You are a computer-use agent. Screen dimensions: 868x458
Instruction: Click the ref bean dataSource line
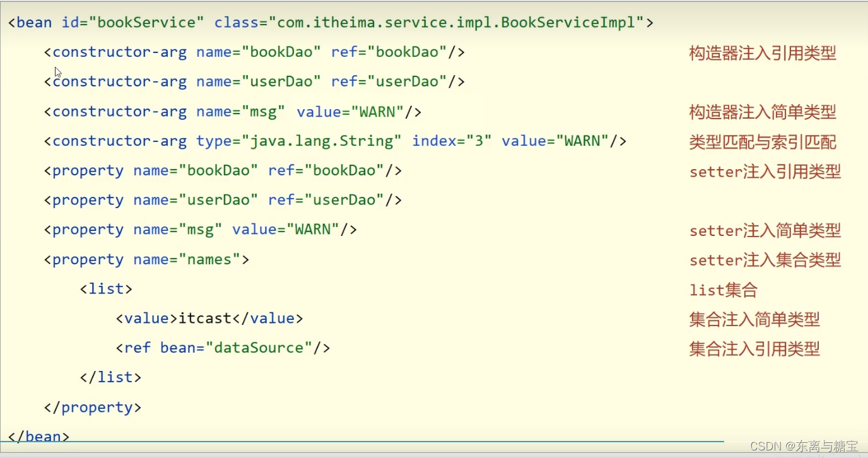tap(223, 348)
